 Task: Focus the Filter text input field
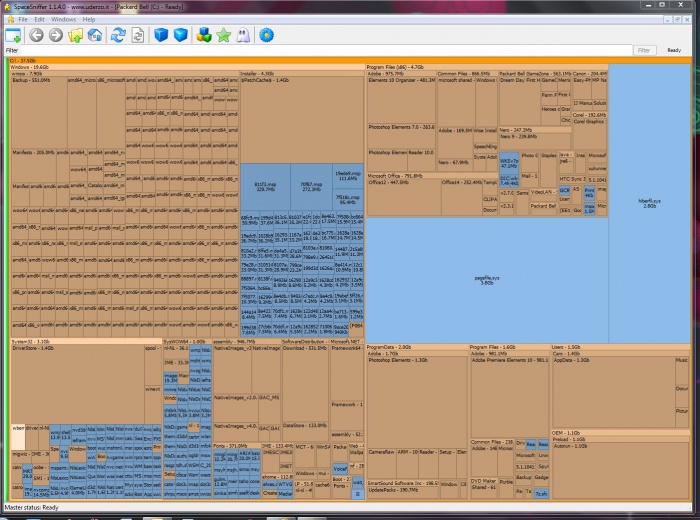(x=326, y=50)
